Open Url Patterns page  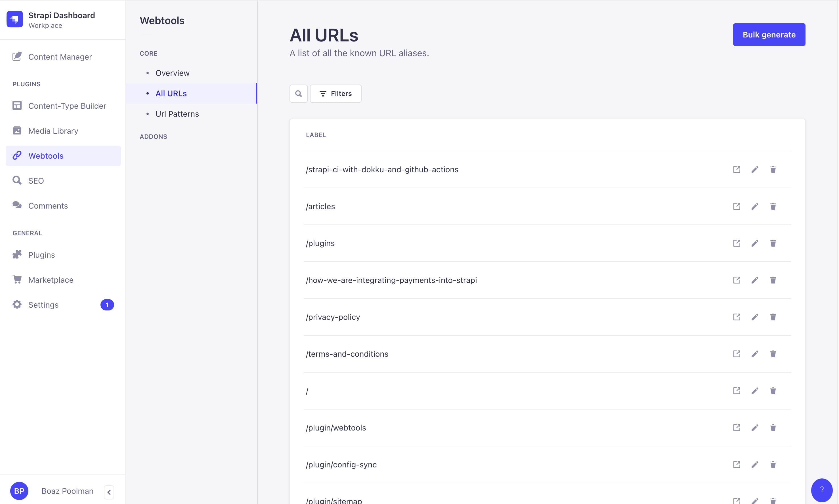click(x=192, y=114)
